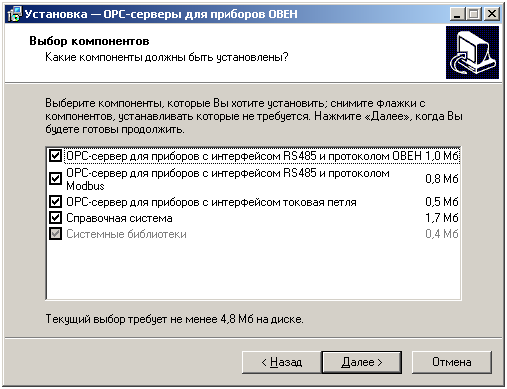Click the title bar text Установка — OPC-серверы

click(x=161, y=14)
